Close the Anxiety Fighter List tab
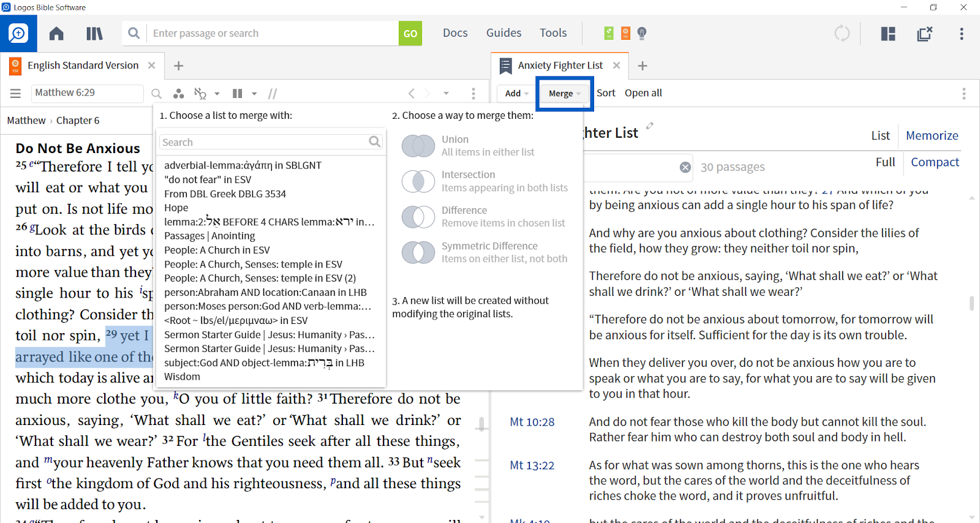Screen dimensions: 980x523 (x=617, y=66)
